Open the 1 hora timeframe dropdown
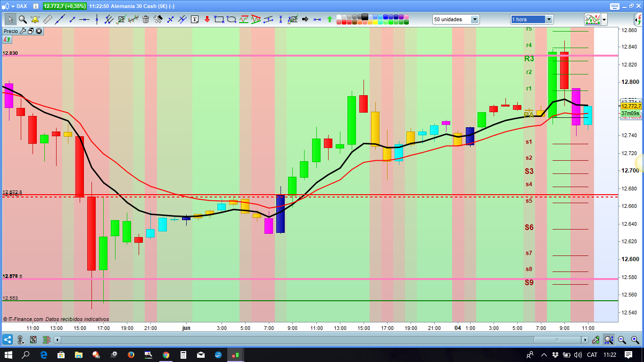This screenshot has height=362, width=644. pyautogui.click(x=532, y=19)
